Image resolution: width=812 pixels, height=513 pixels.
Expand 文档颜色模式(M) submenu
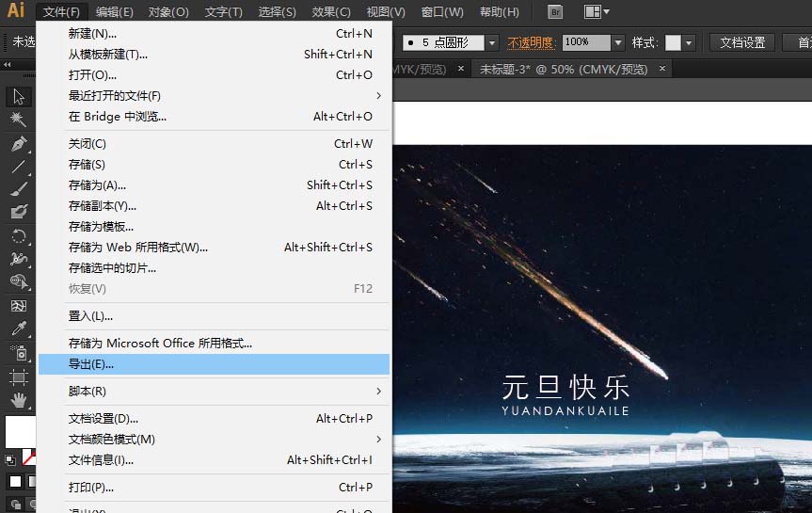[x=214, y=440]
